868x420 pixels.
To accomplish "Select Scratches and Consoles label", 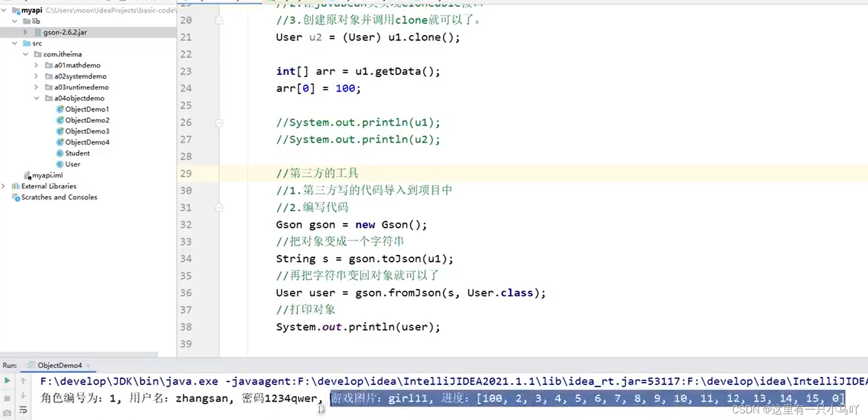I will 59,197.
